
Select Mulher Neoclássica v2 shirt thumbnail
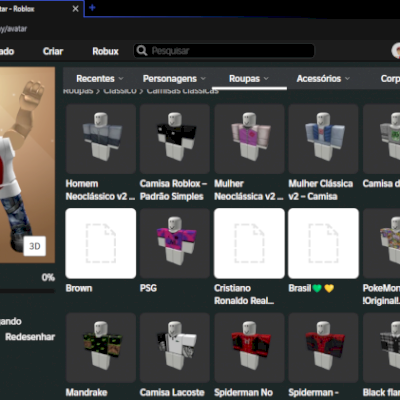pos(249,139)
